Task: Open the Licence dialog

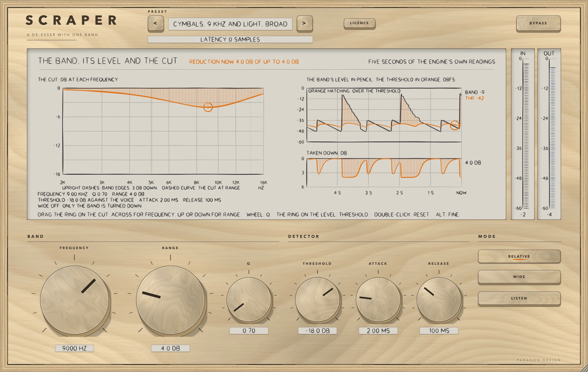Action: pos(359,23)
